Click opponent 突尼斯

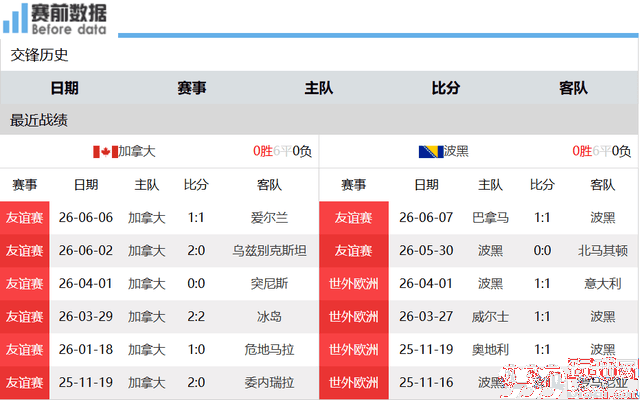point(269,283)
